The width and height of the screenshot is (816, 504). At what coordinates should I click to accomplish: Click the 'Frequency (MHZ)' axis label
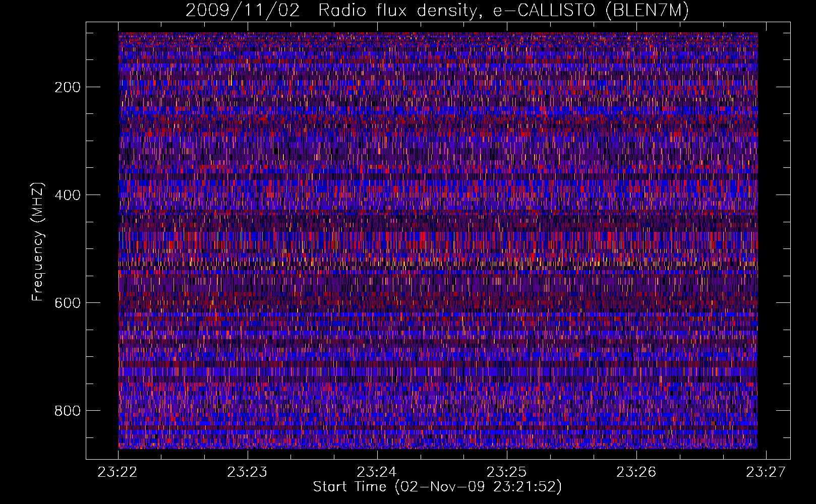click(x=38, y=242)
